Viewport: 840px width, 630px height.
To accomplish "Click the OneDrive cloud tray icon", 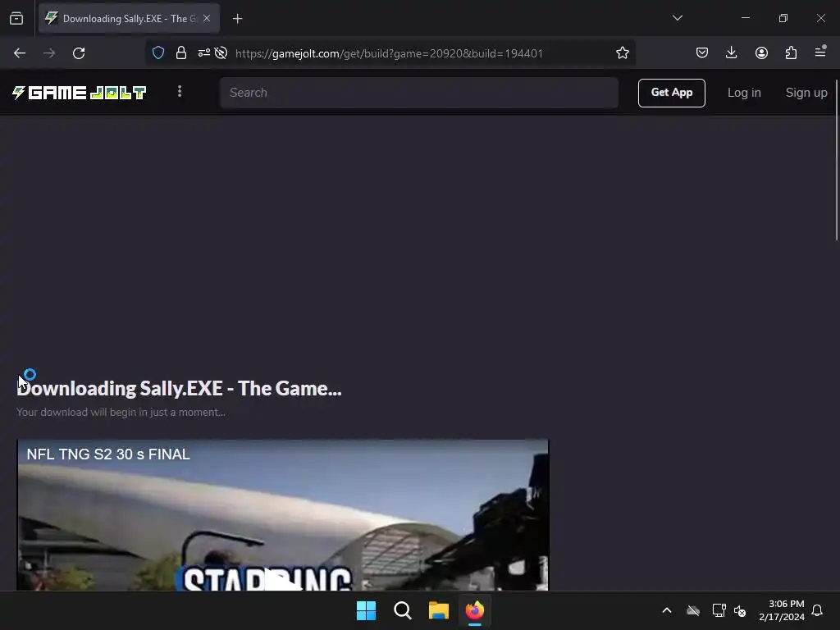I will pyautogui.click(x=693, y=610).
